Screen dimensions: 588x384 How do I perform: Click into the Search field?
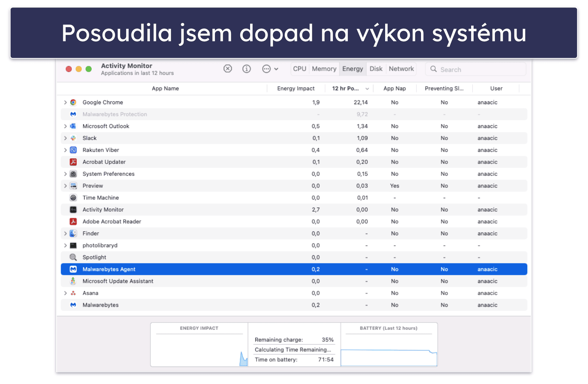(x=476, y=69)
